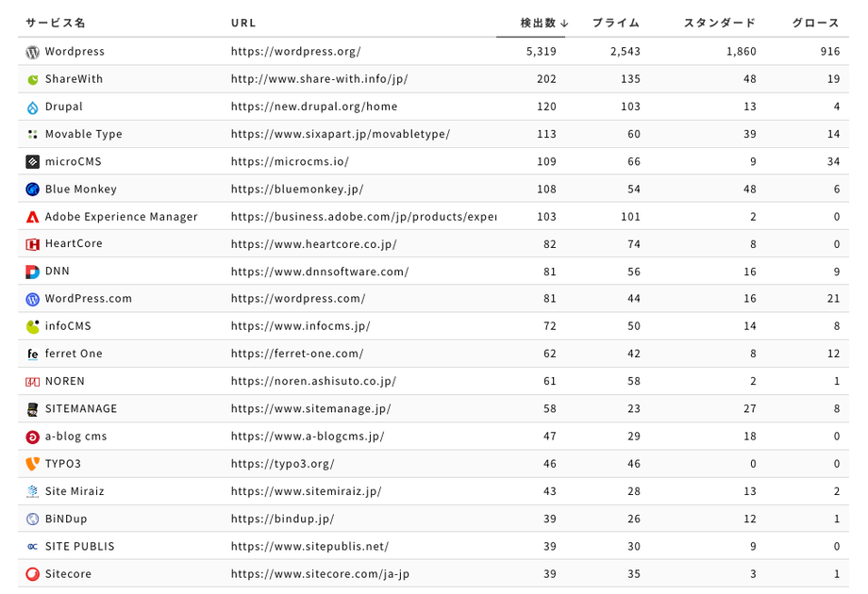Click the ShareWith green icon

33,79
